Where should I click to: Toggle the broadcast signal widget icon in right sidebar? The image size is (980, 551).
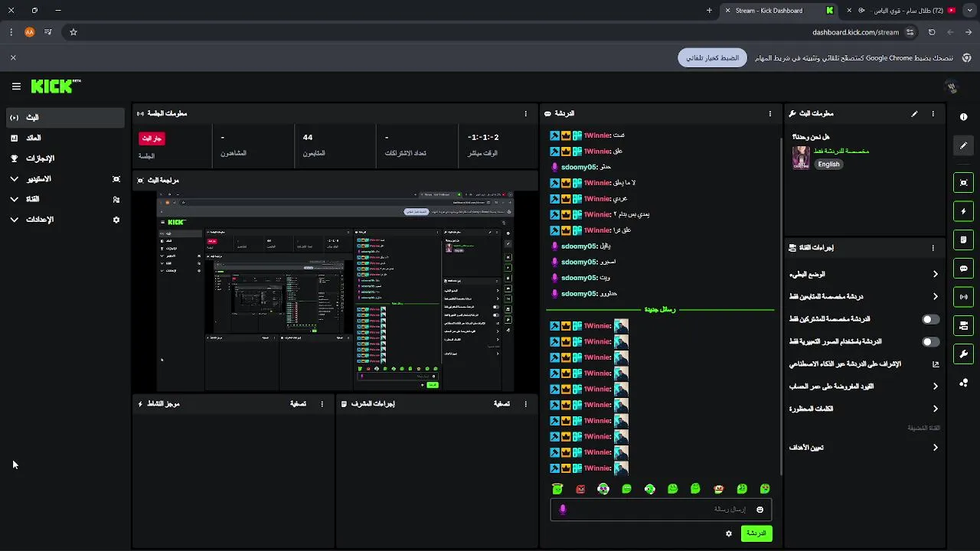[x=963, y=297]
